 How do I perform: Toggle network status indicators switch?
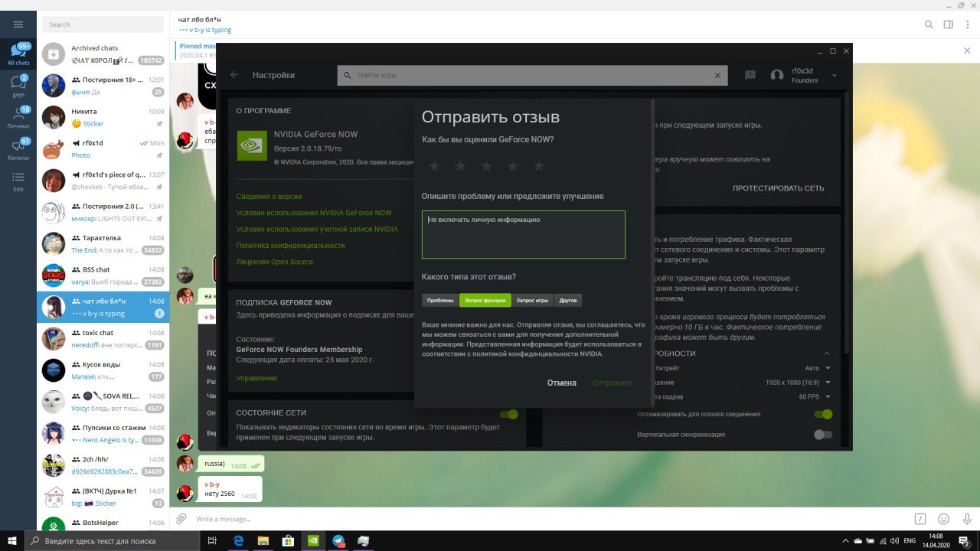click(509, 414)
